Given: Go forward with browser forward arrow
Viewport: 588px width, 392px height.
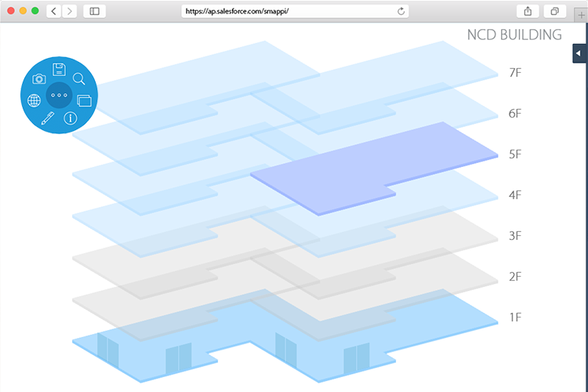Looking at the screenshot, I should pyautogui.click(x=69, y=11).
